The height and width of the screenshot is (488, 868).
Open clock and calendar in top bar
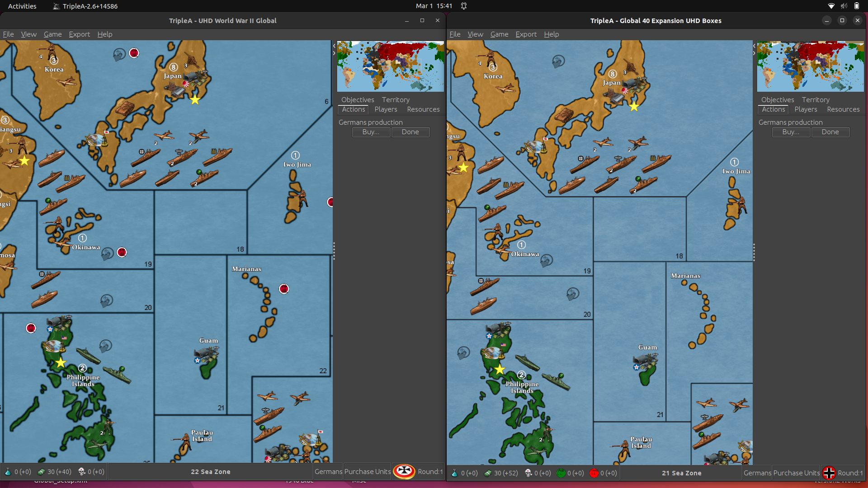pos(434,6)
